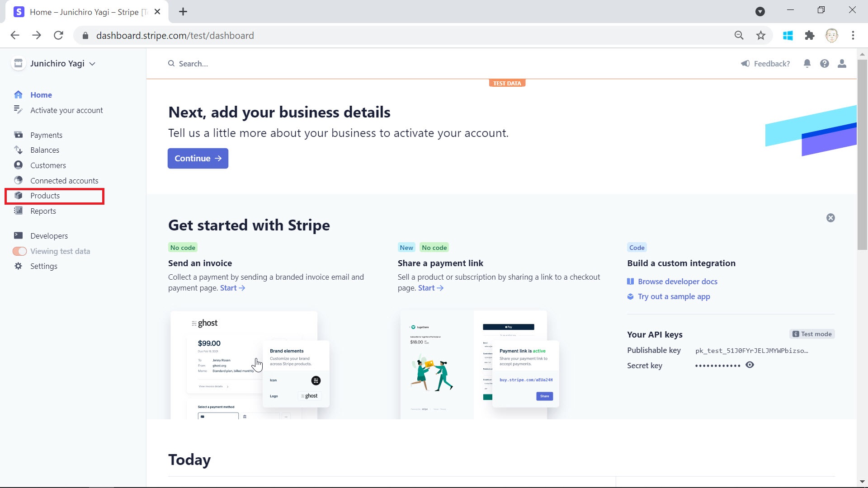Image resolution: width=868 pixels, height=488 pixels.
Task: Open the help question mark icon
Action: pyautogui.click(x=825, y=64)
